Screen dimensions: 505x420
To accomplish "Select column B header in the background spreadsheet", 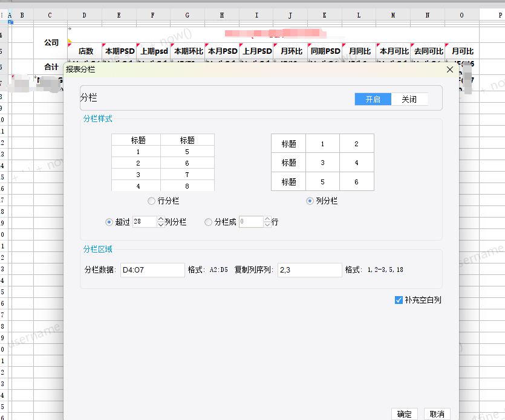I will point(22,15).
